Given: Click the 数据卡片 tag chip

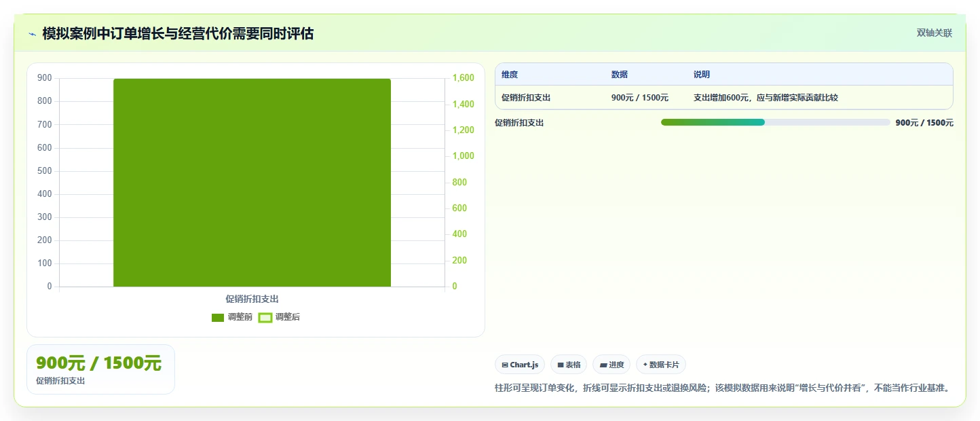Looking at the screenshot, I should [661, 365].
